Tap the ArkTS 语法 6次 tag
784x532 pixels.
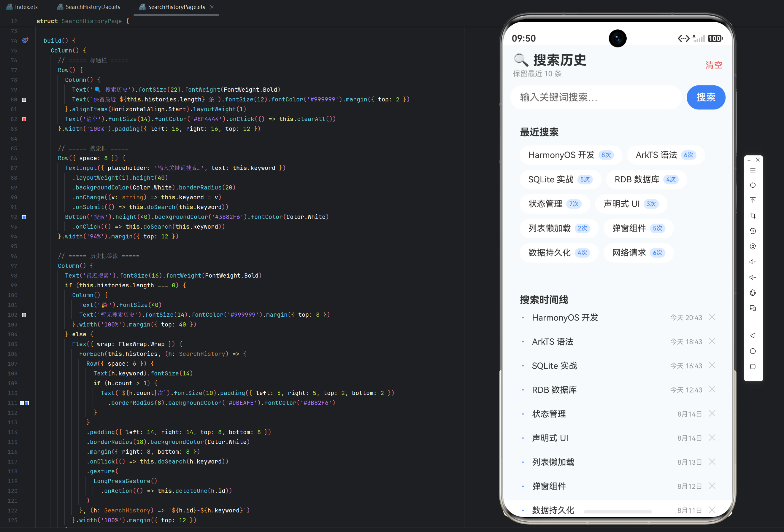[666, 155]
